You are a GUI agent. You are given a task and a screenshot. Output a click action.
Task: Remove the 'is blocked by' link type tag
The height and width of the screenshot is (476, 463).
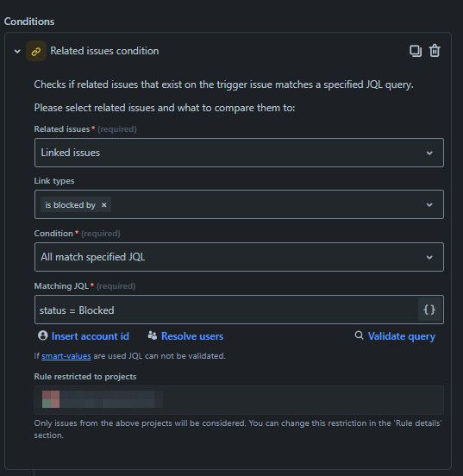click(104, 205)
